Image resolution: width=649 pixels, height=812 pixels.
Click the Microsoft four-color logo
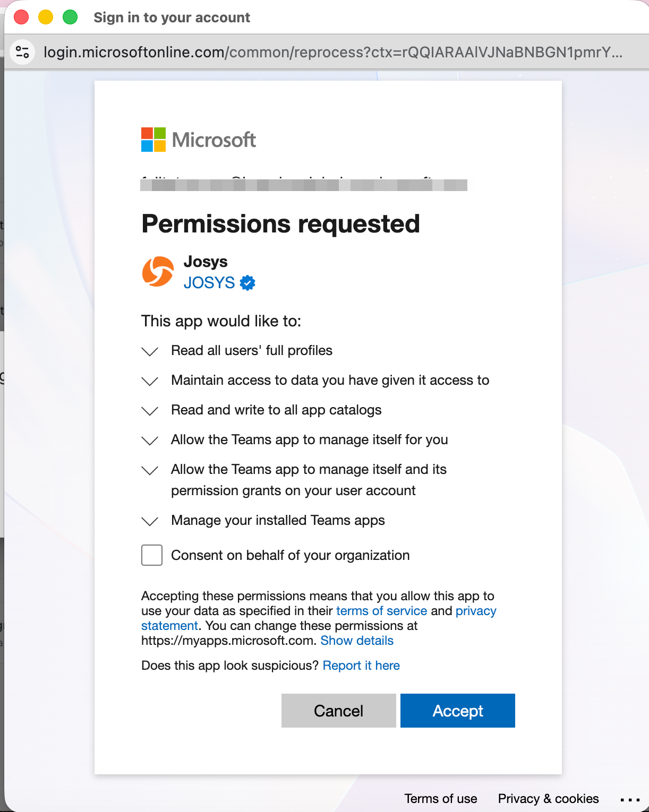(153, 140)
